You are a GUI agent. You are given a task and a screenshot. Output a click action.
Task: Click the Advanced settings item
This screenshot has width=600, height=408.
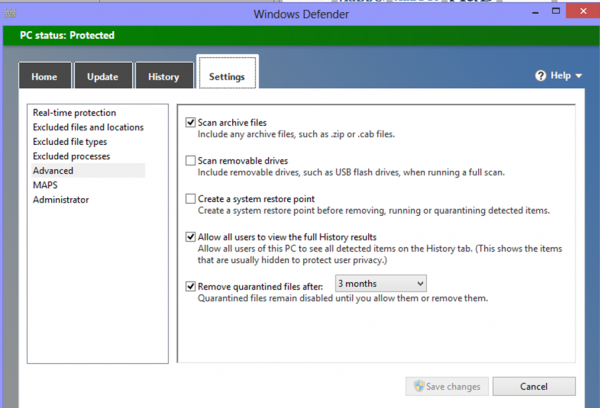(88, 170)
